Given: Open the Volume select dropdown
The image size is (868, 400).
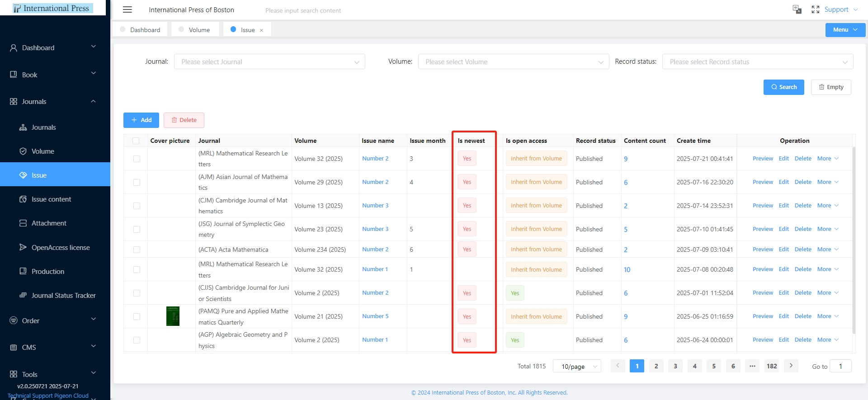Looking at the screenshot, I should tap(514, 61).
